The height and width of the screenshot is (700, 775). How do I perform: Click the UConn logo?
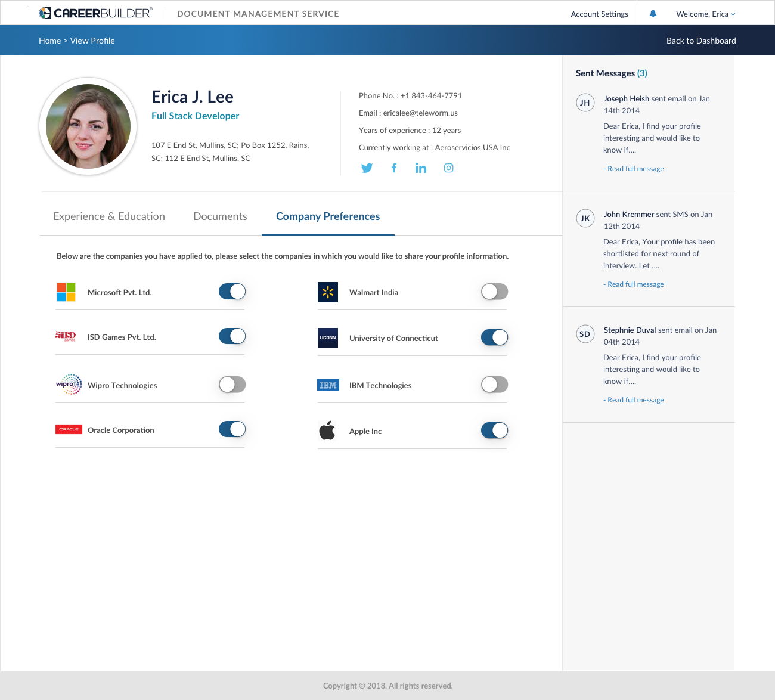tap(328, 337)
